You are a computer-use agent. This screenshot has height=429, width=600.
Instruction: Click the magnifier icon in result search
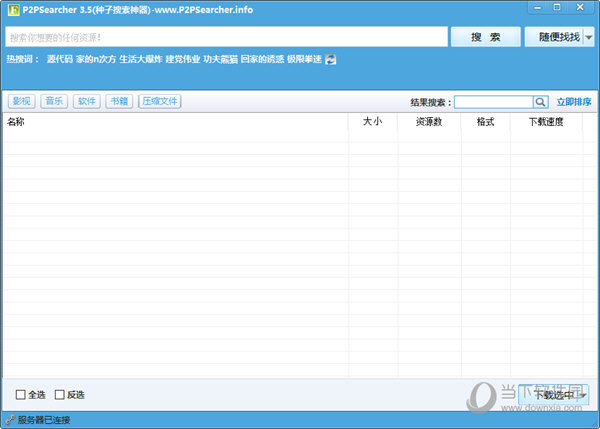540,102
